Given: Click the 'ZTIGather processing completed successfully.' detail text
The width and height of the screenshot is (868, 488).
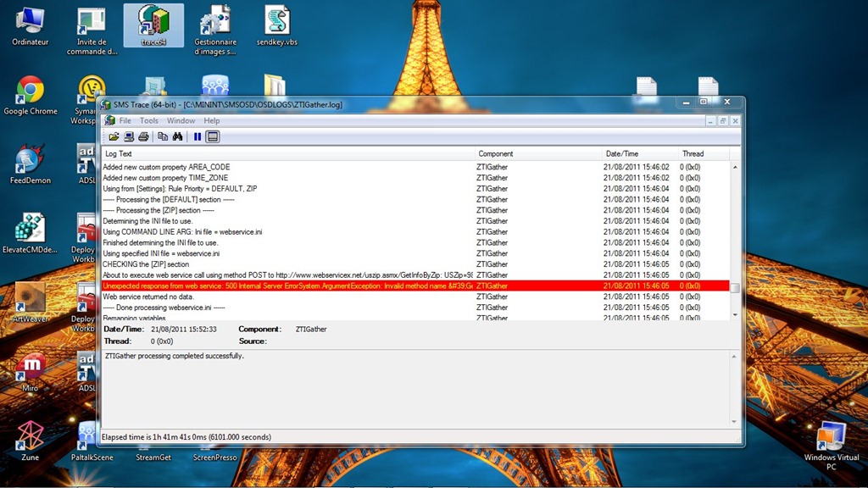Looking at the screenshot, I should tap(175, 356).
